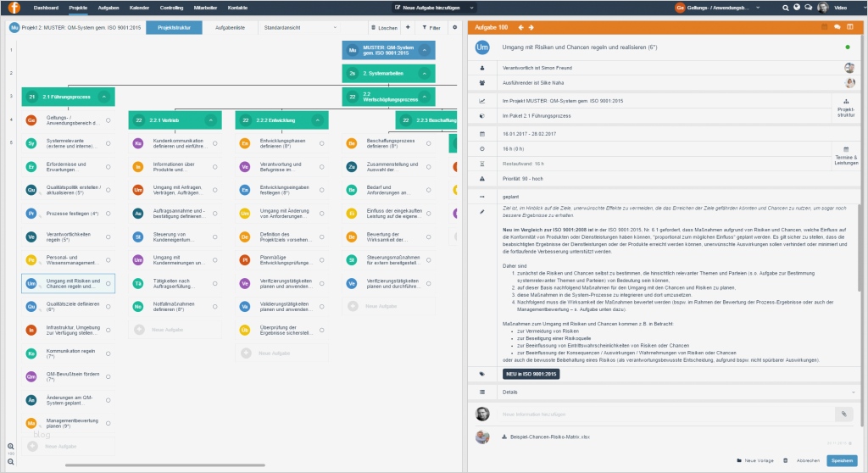Toggle status circle of Prozesse festlegen task
This screenshot has height=473, width=868.
point(108,214)
